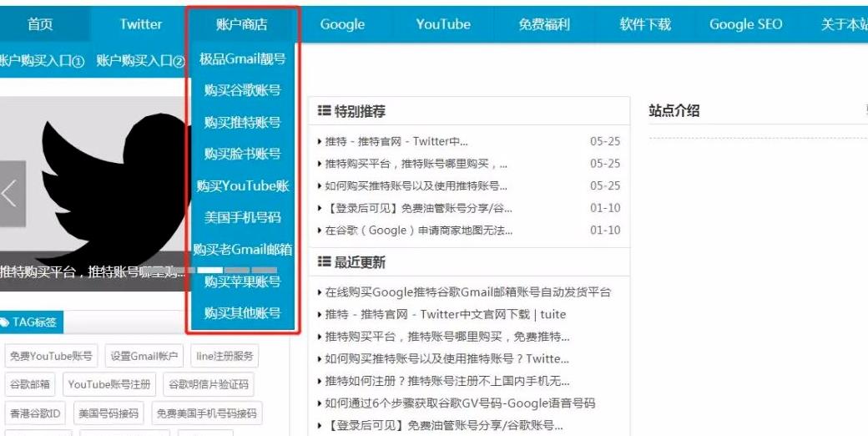Choose 购买推特账号 in the dropdown menu
Viewport: 868px width, 436px height.
[x=242, y=122]
